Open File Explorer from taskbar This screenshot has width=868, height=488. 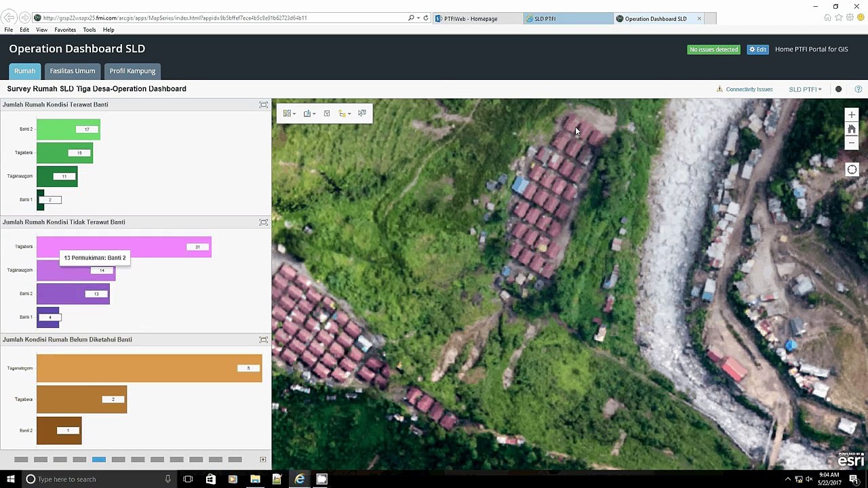tap(255, 479)
